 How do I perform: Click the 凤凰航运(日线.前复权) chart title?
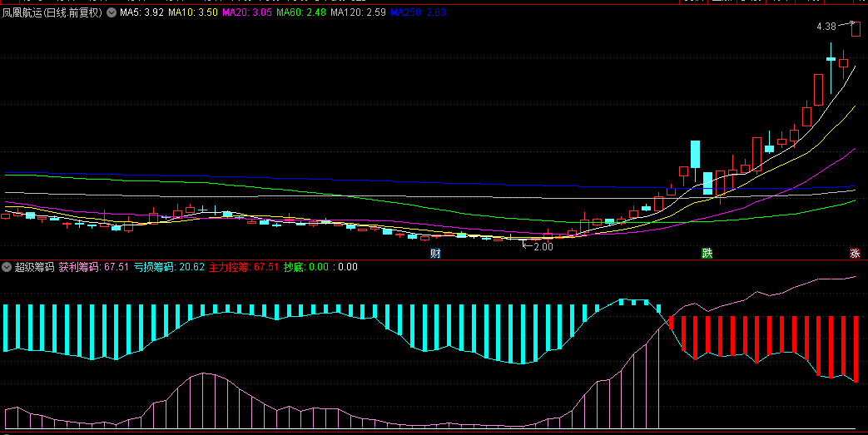52,13
